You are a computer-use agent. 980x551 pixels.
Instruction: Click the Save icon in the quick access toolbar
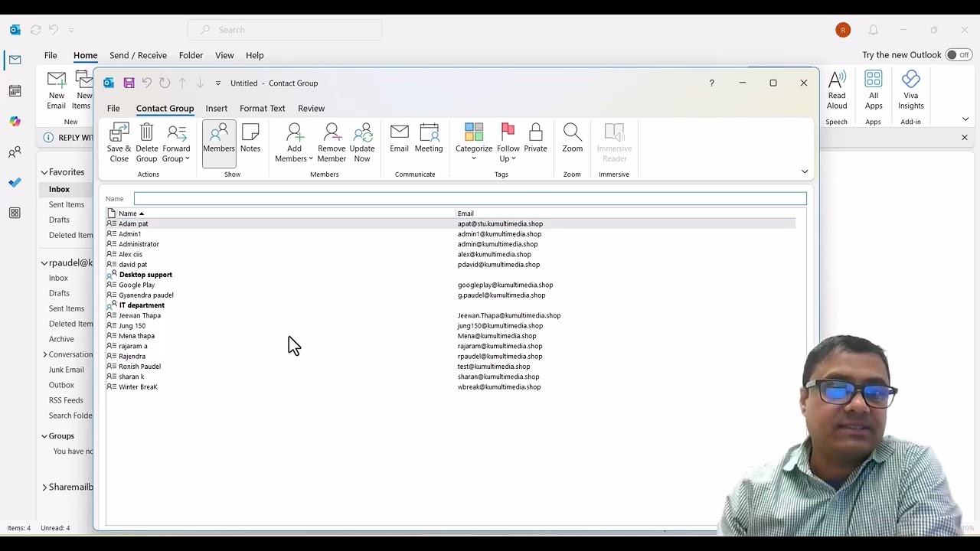click(x=129, y=83)
